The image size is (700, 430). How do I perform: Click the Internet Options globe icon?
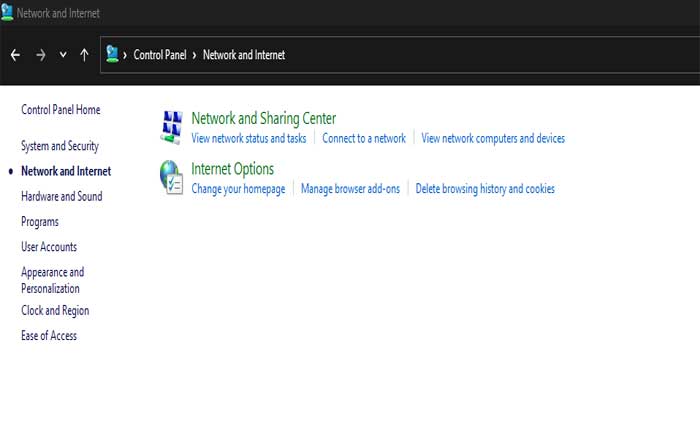(x=172, y=177)
